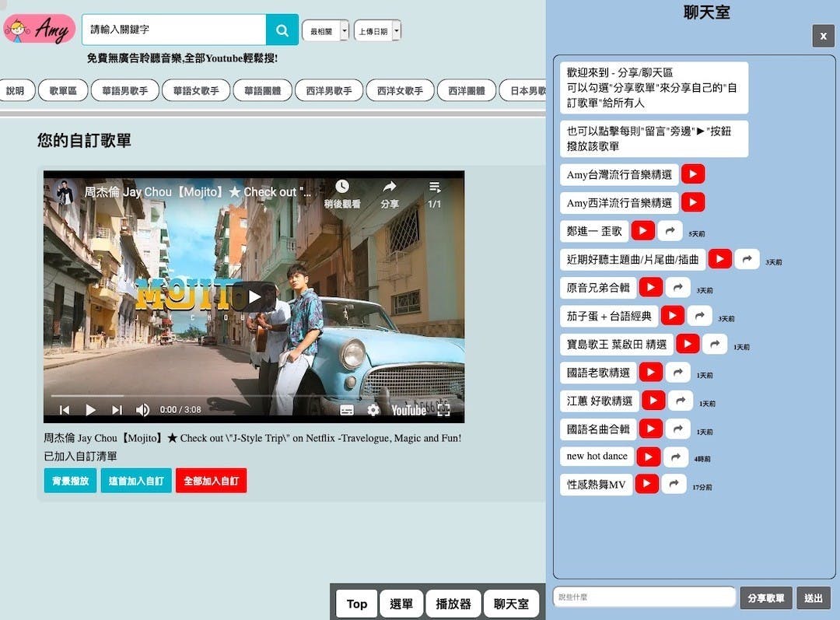Enter fullscreen in the video player
840x620 pixels.
tap(443, 410)
